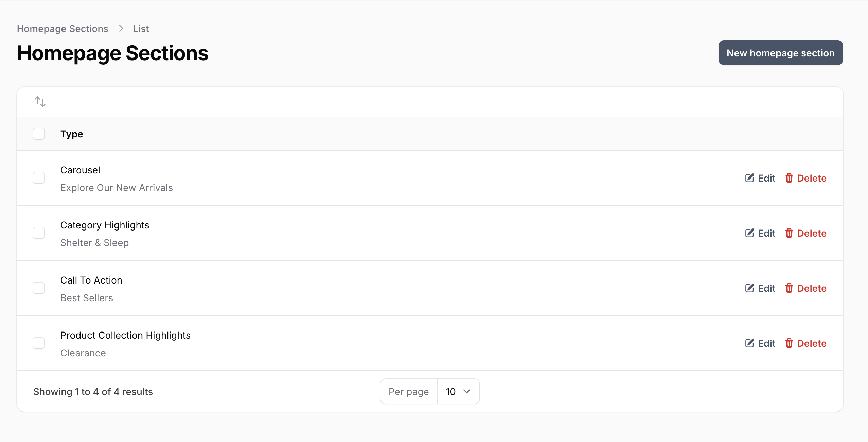Viewport: 868px width, 442px height.
Task: Click the reorder records arrows icon
Action: [x=40, y=102]
